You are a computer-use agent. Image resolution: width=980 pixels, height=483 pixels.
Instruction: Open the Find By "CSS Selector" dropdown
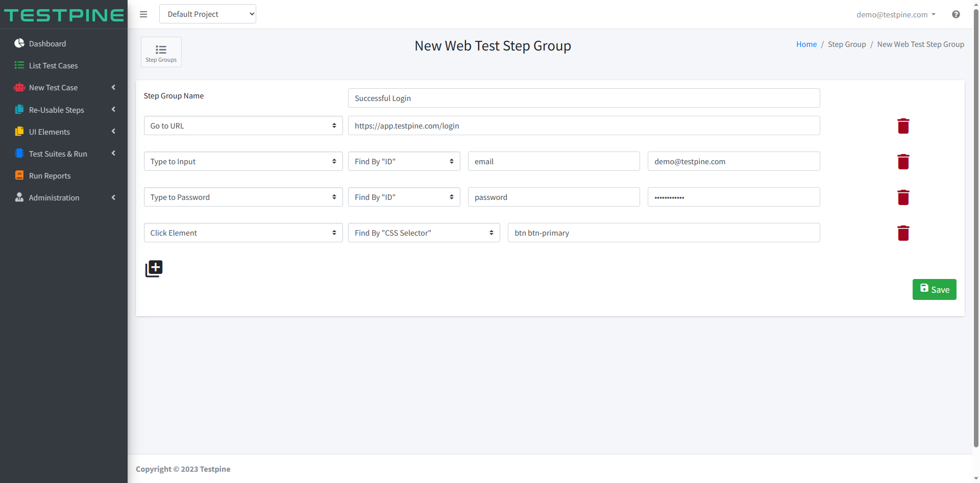pyautogui.click(x=424, y=233)
